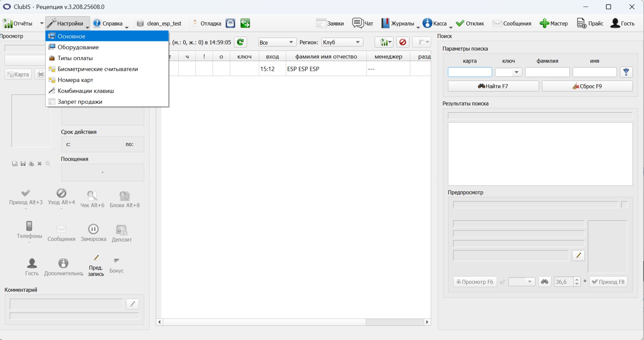Click the floppy disk save photo icon
The width and height of the screenshot is (644, 340).
click(x=23, y=164)
